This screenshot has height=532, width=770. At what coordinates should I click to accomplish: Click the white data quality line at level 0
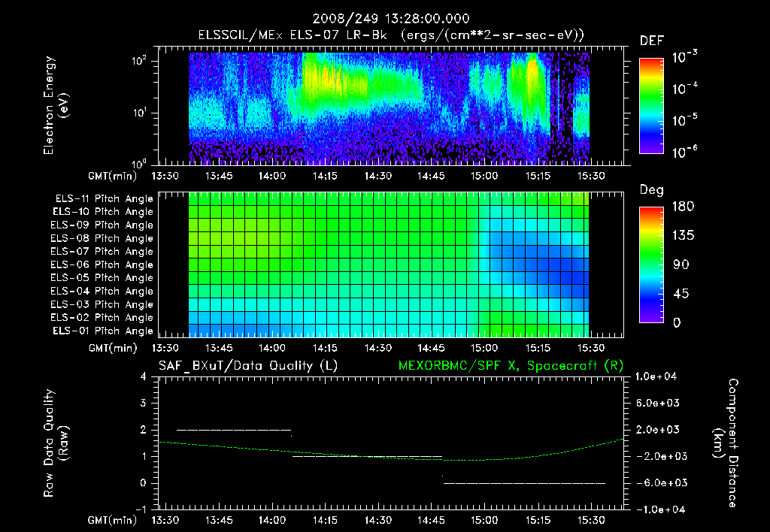click(524, 483)
